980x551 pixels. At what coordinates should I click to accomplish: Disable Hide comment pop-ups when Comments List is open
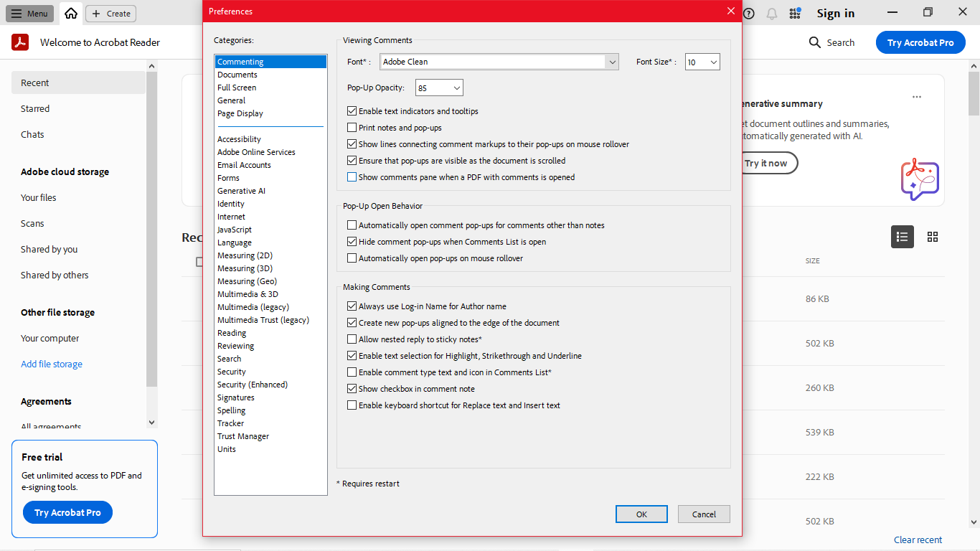tap(352, 242)
